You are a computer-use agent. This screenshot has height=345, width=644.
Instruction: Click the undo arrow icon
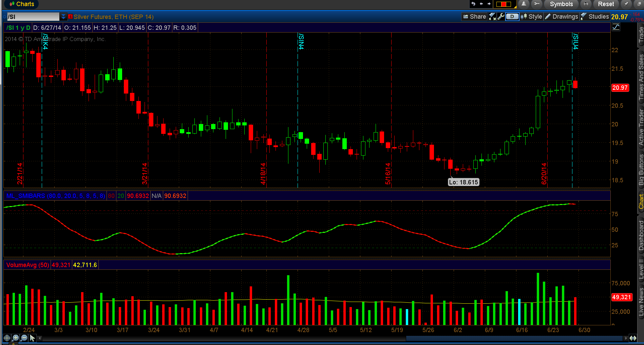coord(473,4)
